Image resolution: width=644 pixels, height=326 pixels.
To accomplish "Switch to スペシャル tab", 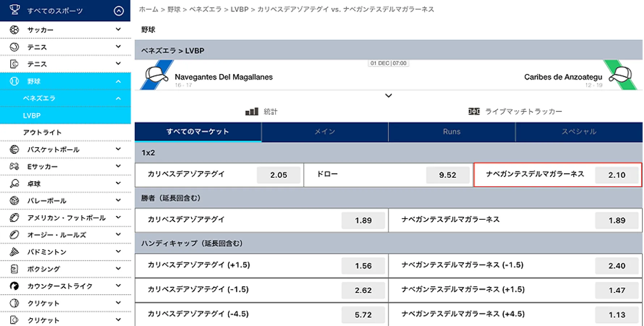I will pos(579,132).
